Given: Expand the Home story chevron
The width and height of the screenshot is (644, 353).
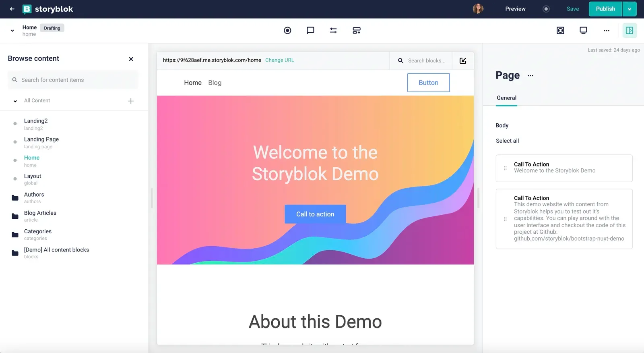Looking at the screenshot, I should (12, 31).
